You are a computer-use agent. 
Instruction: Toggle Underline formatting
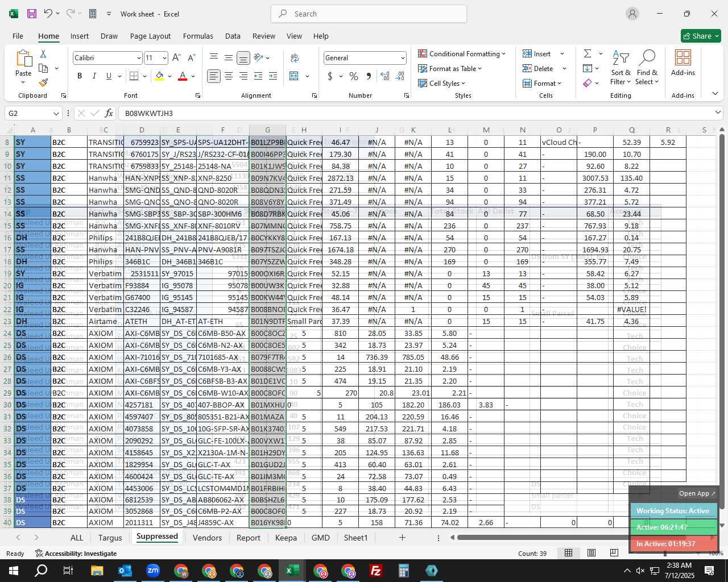108,76
